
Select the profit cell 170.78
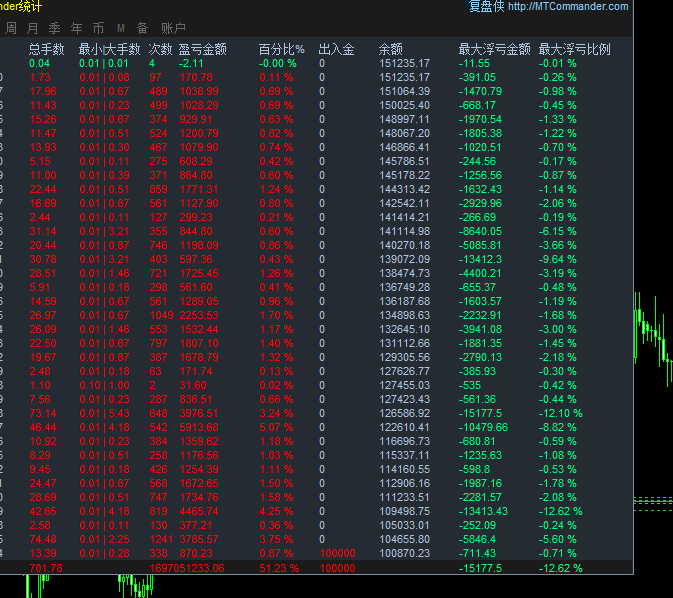[x=196, y=78]
